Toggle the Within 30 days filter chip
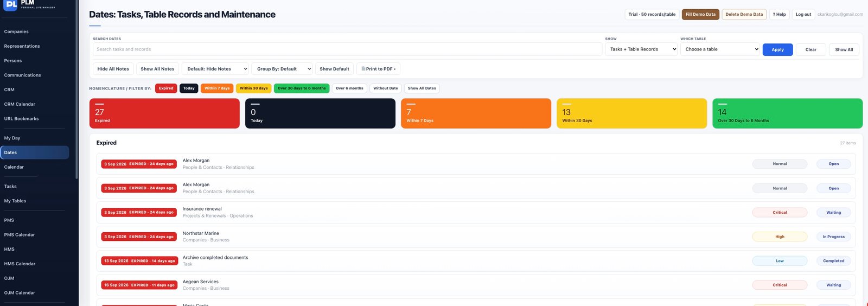Viewport: 868px width, 306px height. 254,88
